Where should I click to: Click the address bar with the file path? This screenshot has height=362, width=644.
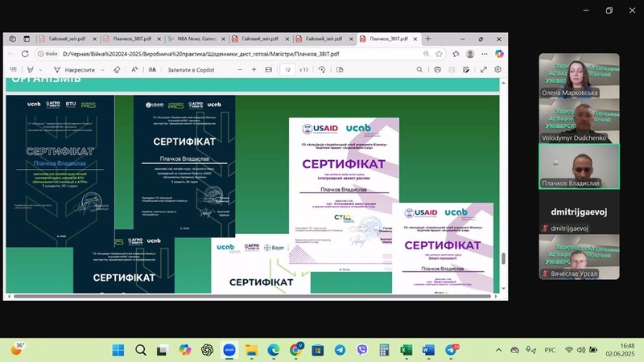(x=230, y=54)
